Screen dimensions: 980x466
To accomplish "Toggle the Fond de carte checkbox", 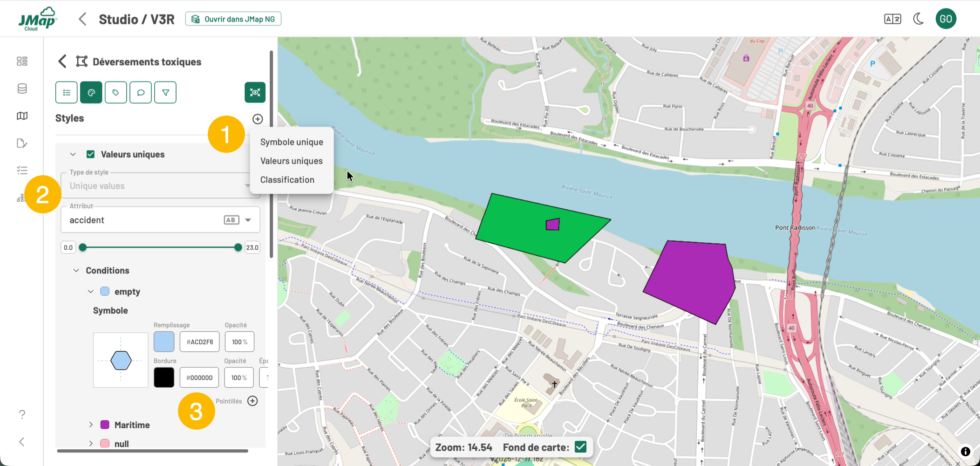I will pyautogui.click(x=580, y=447).
